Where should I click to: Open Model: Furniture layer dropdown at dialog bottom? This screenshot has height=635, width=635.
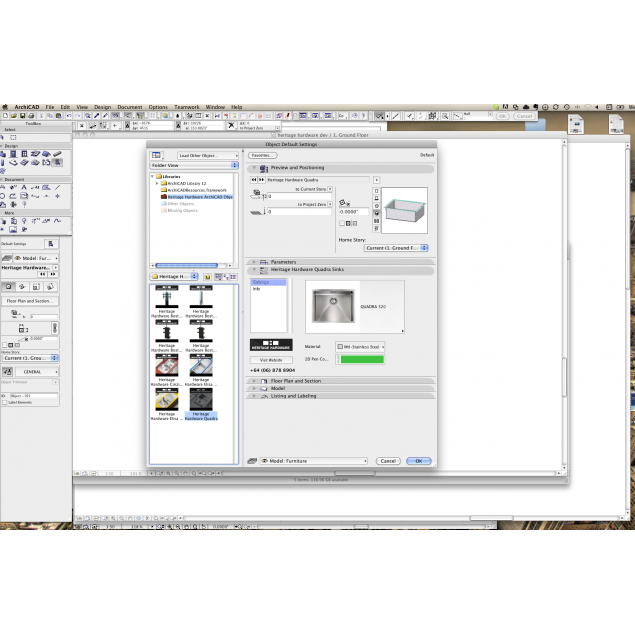click(x=314, y=461)
